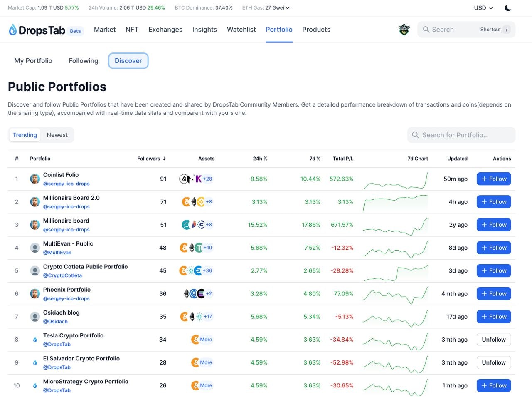Expand +2 assets of Phoenix Portfolio

209,294
